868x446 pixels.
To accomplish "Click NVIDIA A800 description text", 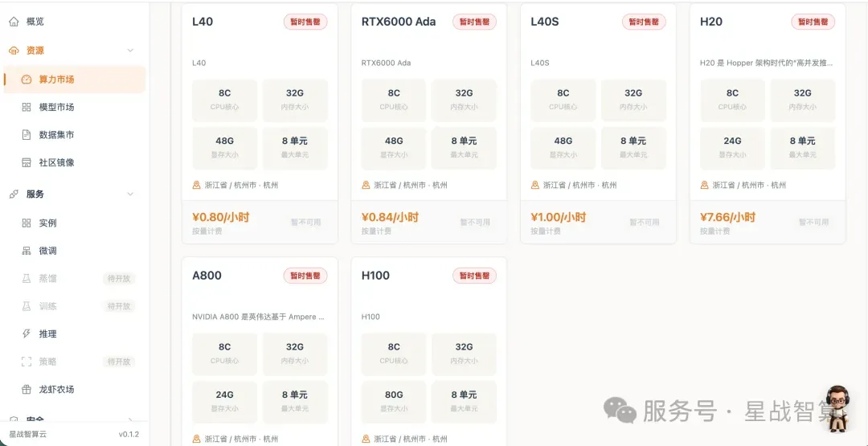I will [x=259, y=317].
